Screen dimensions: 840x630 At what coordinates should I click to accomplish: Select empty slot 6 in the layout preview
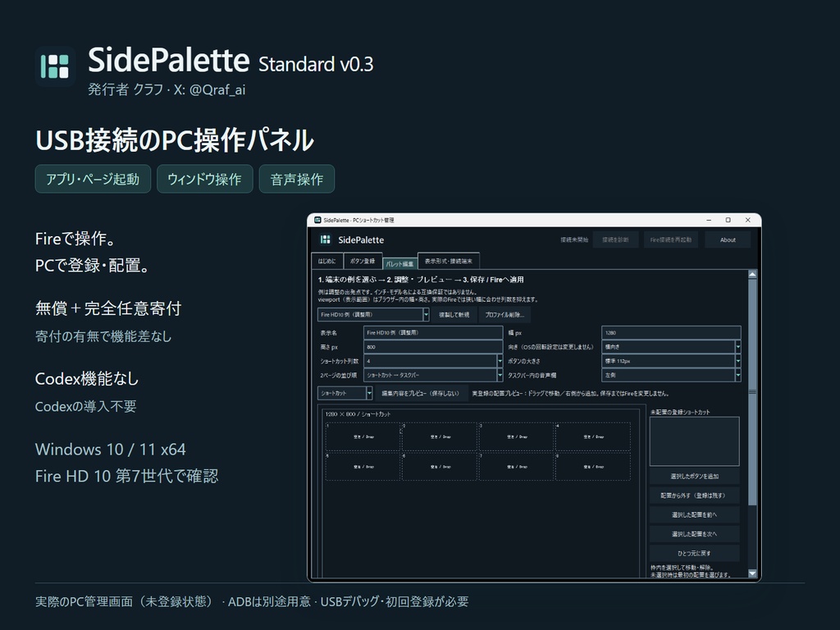(440, 466)
